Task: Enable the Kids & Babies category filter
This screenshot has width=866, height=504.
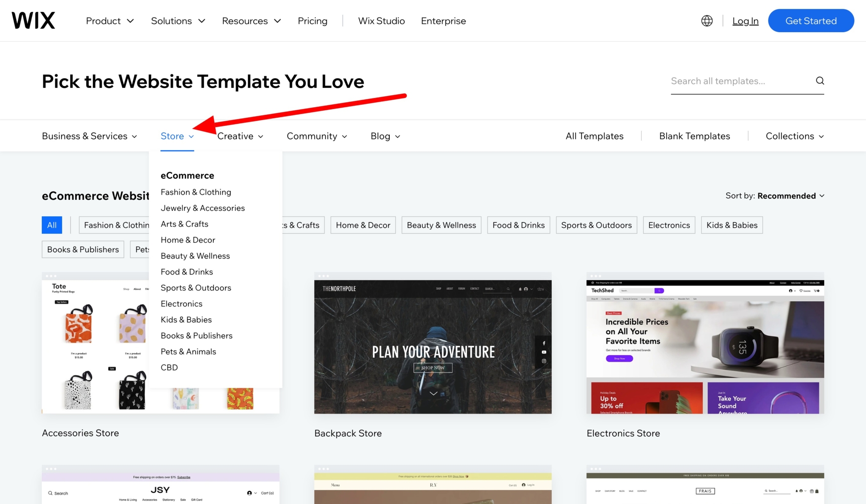Action: pos(732,225)
